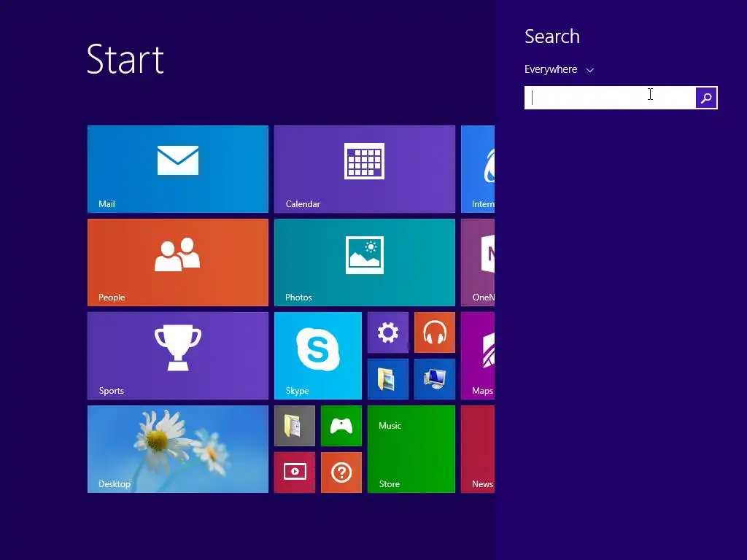Launch the Internet Explorer tile
Viewport: 747px width, 560px height.
(478, 169)
